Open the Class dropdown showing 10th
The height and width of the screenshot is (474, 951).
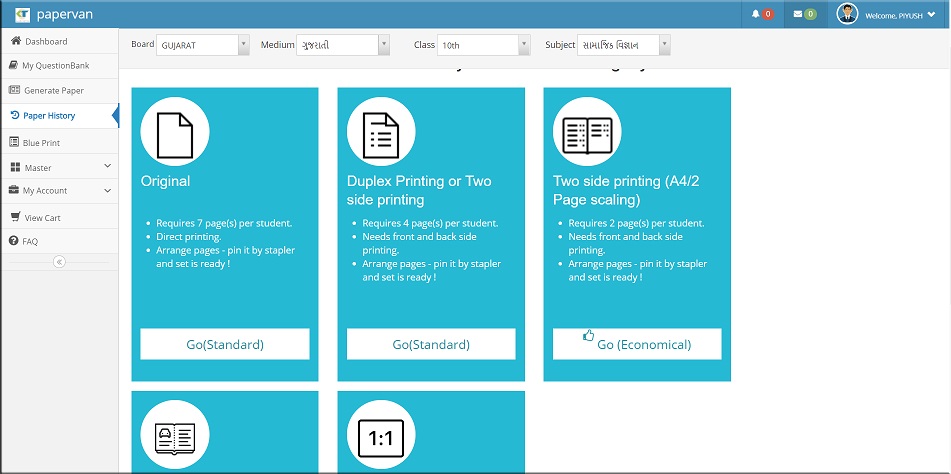[484, 45]
